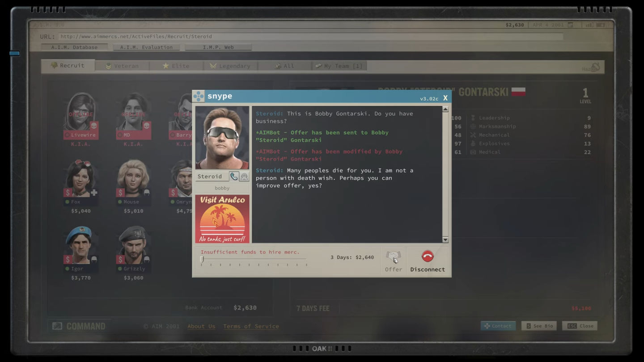
Task: Open the A.I.M. Evaluation page
Action: [146, 47]
